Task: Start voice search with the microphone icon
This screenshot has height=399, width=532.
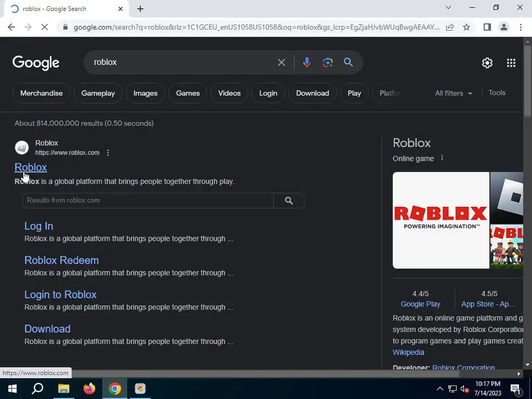Action: (x=307, y=62)
